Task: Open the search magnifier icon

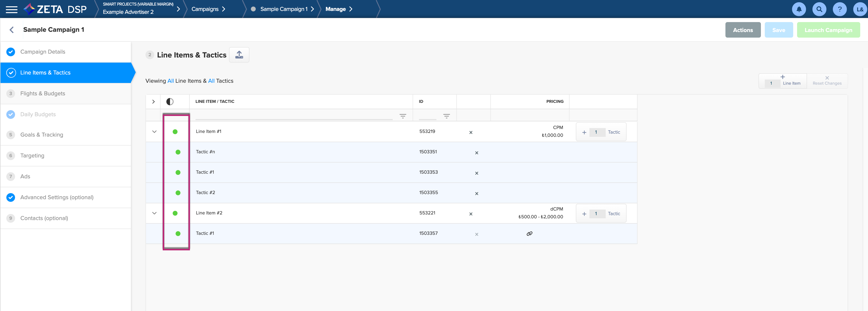Action: 819,9
